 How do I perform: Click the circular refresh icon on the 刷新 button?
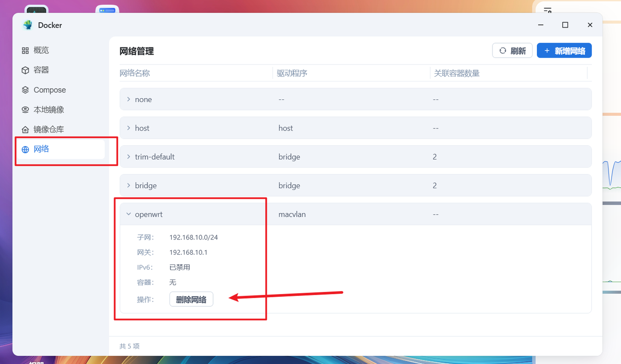coord(503,50)
